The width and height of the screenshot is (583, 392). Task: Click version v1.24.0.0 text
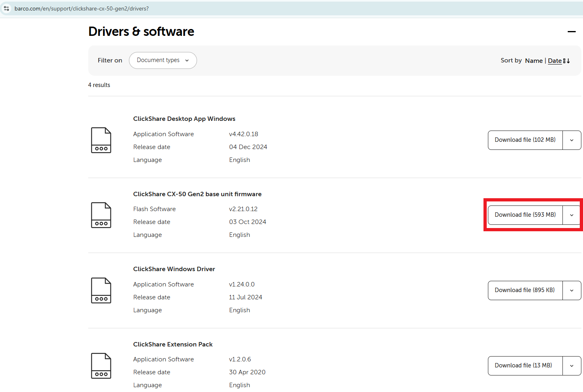coord(242,284)
